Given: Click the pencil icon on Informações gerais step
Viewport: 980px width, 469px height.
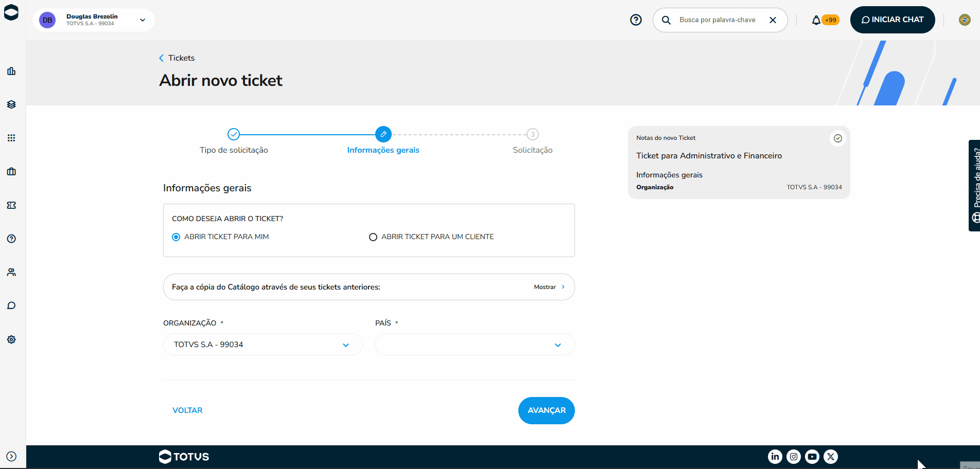Looking at the screenshot, I should point(383,134).
